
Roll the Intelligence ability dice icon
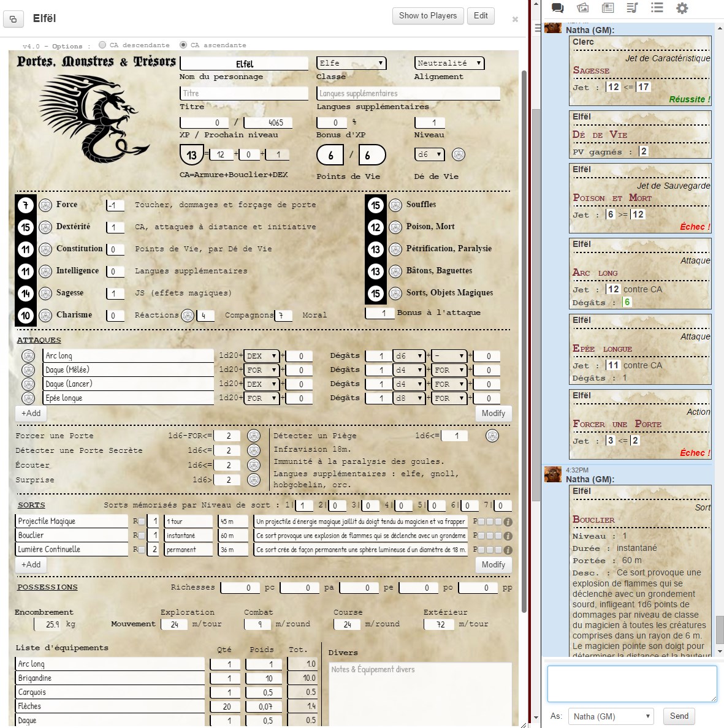pos(45,271)
